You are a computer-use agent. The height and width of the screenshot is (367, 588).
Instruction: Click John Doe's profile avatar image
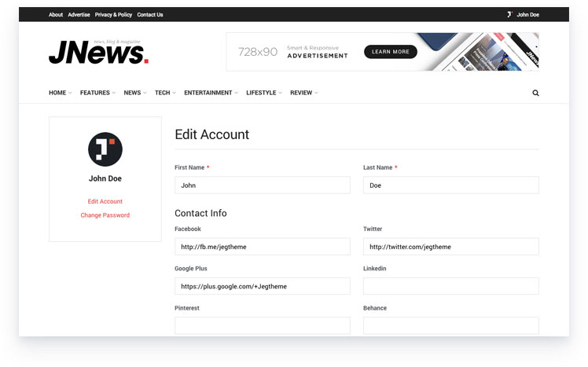click(105, 149)
